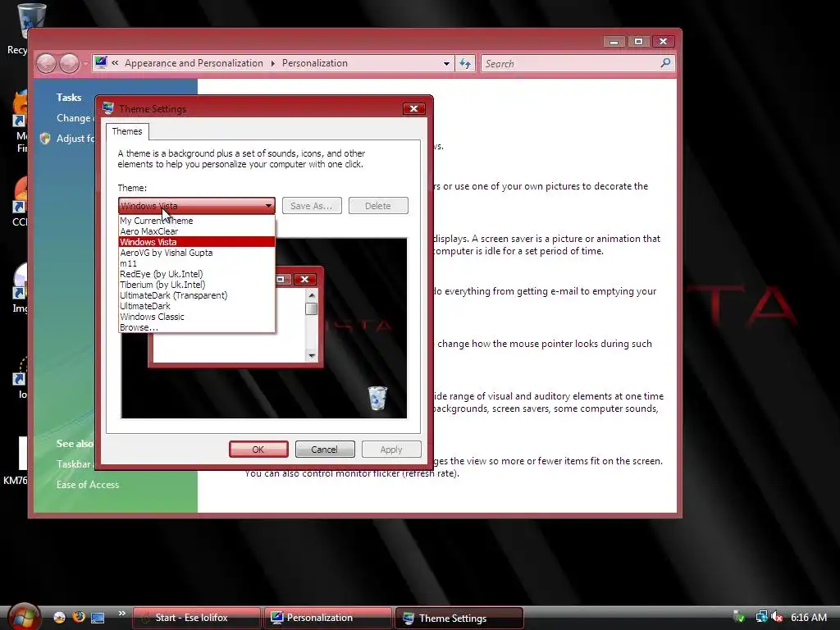
Task: Choose Aero MaxClear theme option
Action: (x=197, y=231)
